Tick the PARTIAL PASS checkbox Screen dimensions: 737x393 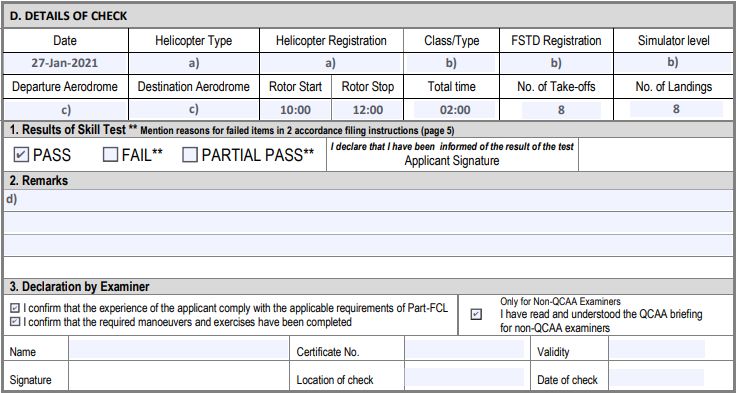[190, 155]
